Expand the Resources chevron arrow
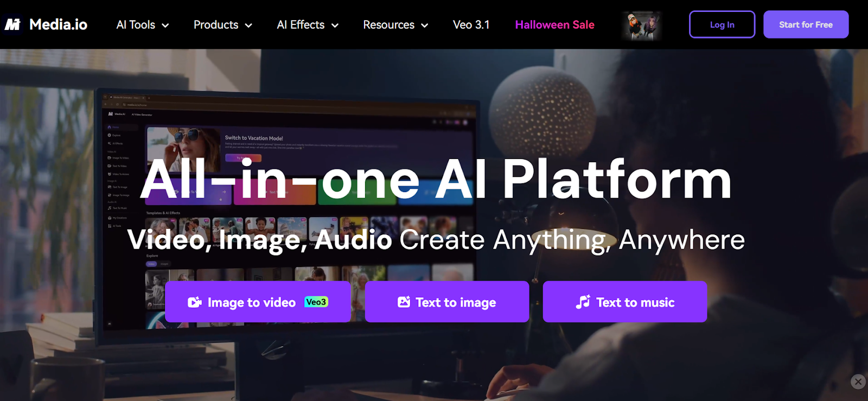 pyautogui.click(x=425, y=26)
